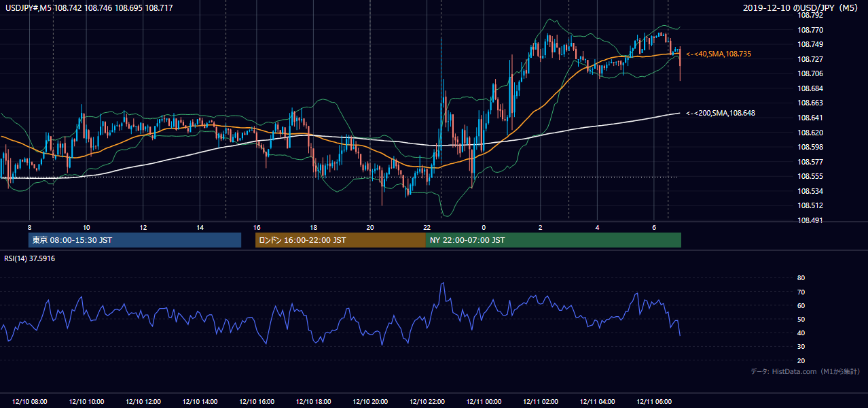Click hour label 22 under price chart
Viewport: 868px width, 408px height.
(427, 227)
